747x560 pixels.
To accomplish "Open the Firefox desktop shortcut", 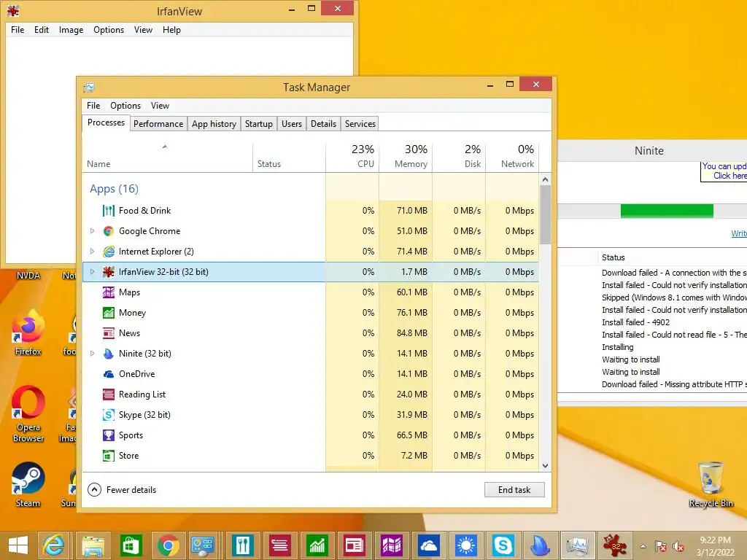I will click(x=28, y=332).
